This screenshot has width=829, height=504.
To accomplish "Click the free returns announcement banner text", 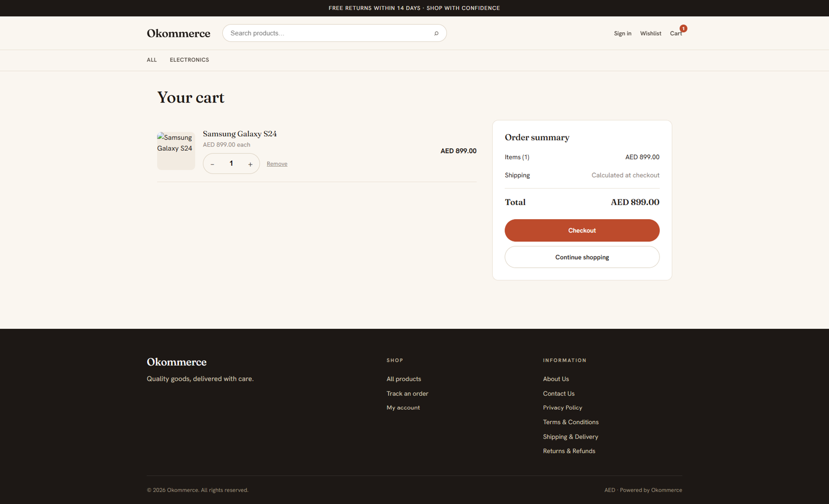I will tap(414, 8).
